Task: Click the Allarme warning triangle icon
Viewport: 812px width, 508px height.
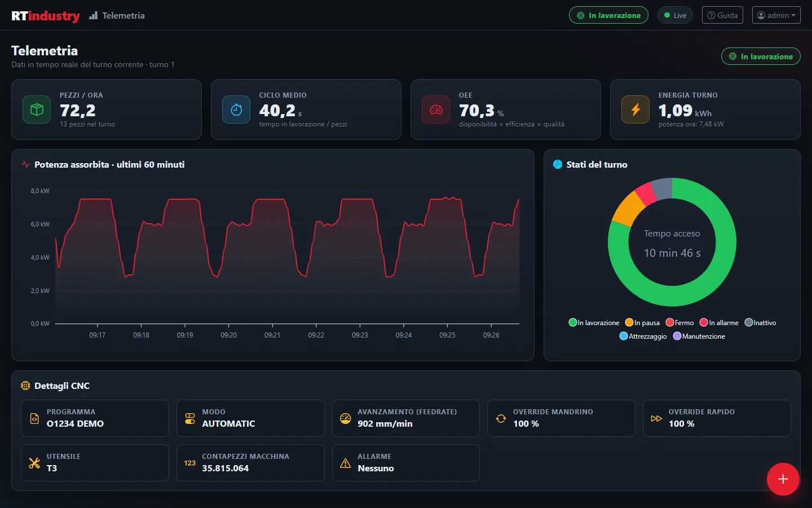Action: click(346, 463)
